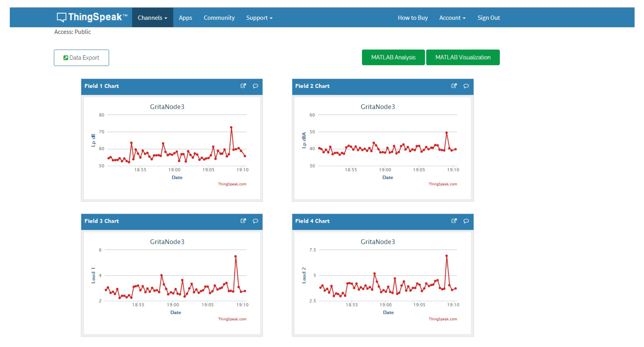This screenshot has height=347, width=644.
Task: Click the How to Buy link
Action: (x=412, y=18)
